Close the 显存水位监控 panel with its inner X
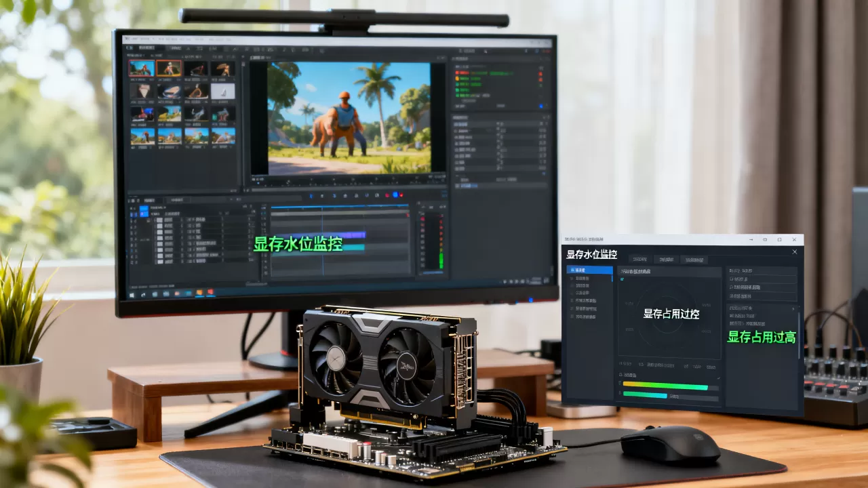This screenshot has width=868, height=488. [795, 251]
